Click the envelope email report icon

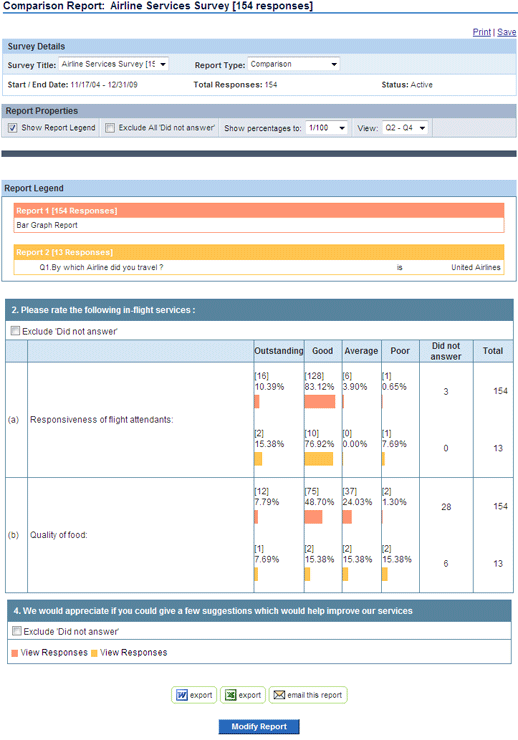point(279,695)
